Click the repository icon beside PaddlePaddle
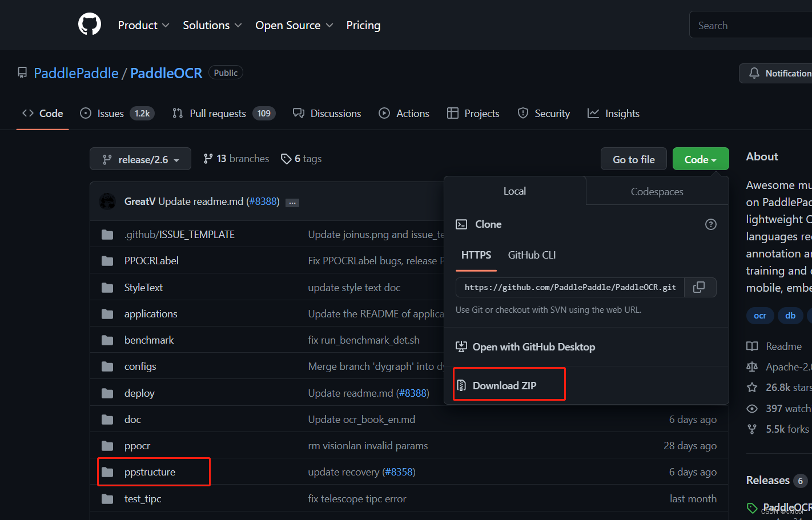Screen dimensions: 812x520 [22, 73]
